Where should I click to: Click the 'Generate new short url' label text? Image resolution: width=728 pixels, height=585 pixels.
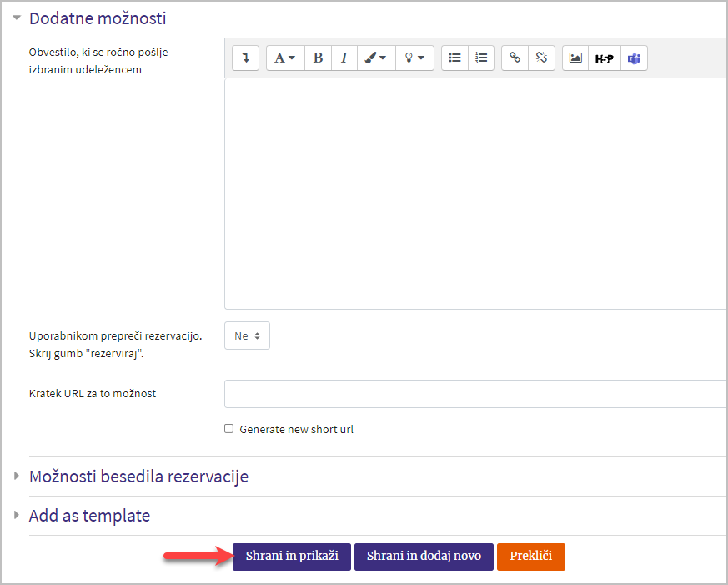296,429
